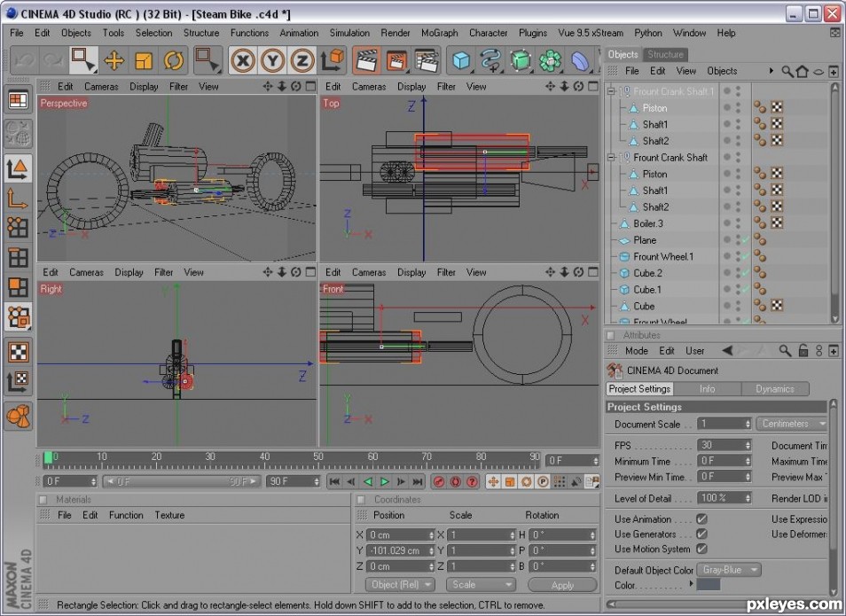
Task: Open Default Object Color Gray-Blue dropdown
Action: 729,570
